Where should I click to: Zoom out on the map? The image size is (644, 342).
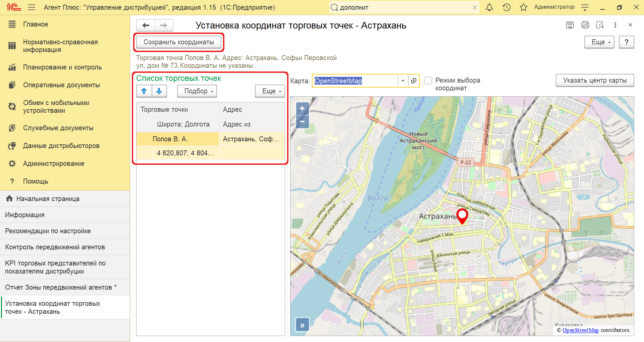(302, 121)
